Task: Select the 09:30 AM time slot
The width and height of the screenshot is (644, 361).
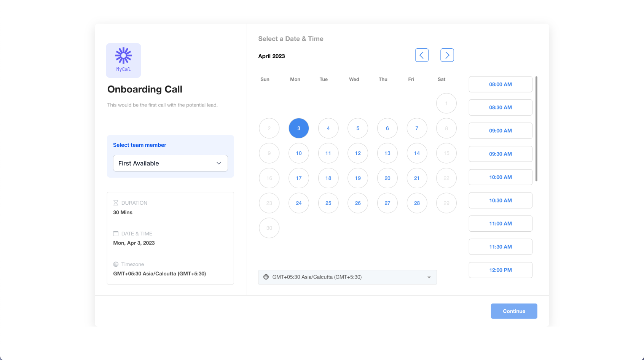Action: pyautogui.click(x=500, y=154)
